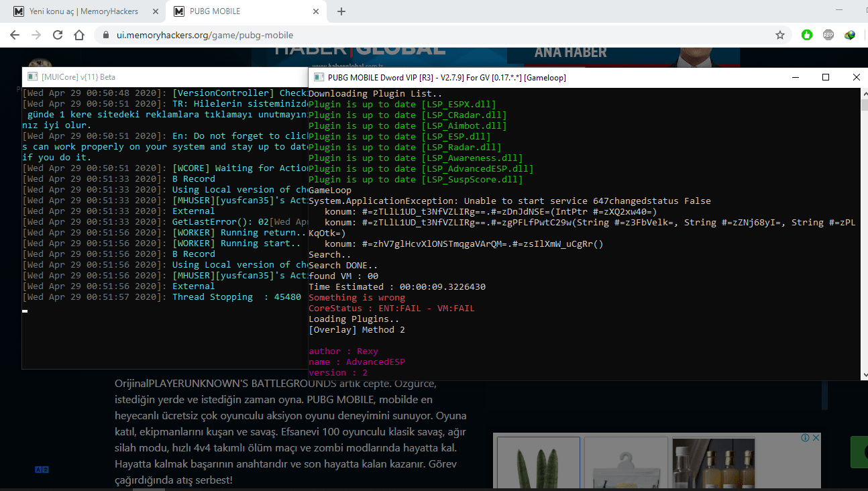Click the '[LSP_CRadar.dll]' plugin line

point(408,115)
